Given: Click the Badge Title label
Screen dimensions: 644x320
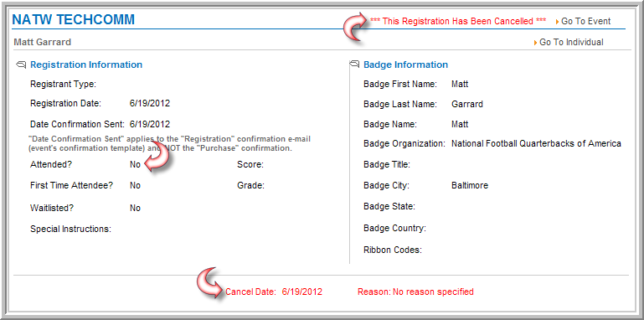Looking at the screenshot, I should [387, 165].
